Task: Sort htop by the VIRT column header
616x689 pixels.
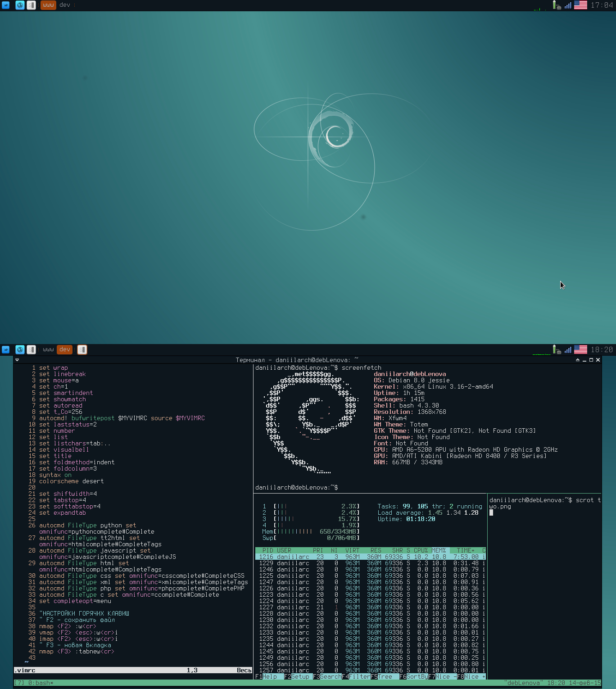Action: pyautogui.click(x=353, y=550)
